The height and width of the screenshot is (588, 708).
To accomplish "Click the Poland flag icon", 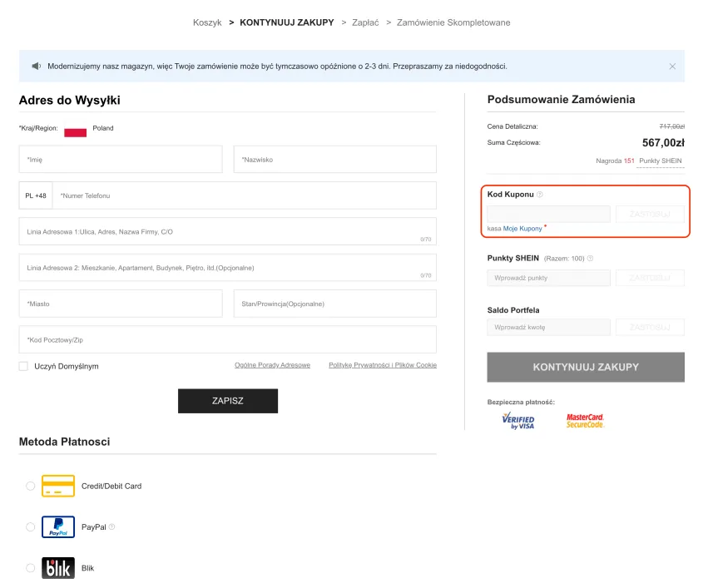I will coord(76,131).
